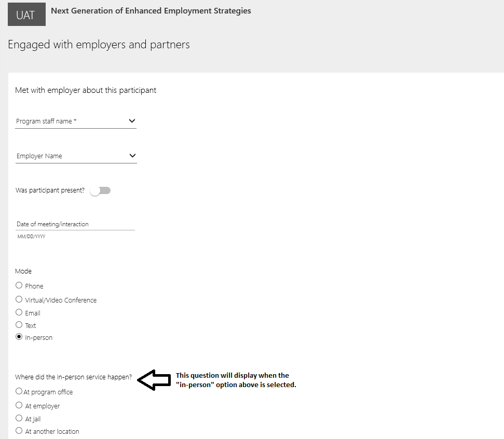
Task: Pick the At jail radio option
Action: pyautogui.click(x=19, y=418)
